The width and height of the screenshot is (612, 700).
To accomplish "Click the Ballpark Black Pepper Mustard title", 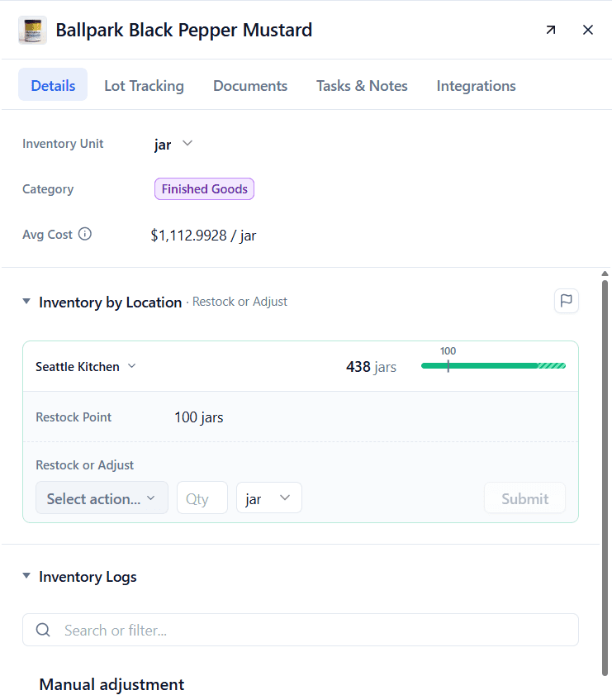I will click(184, 30).
